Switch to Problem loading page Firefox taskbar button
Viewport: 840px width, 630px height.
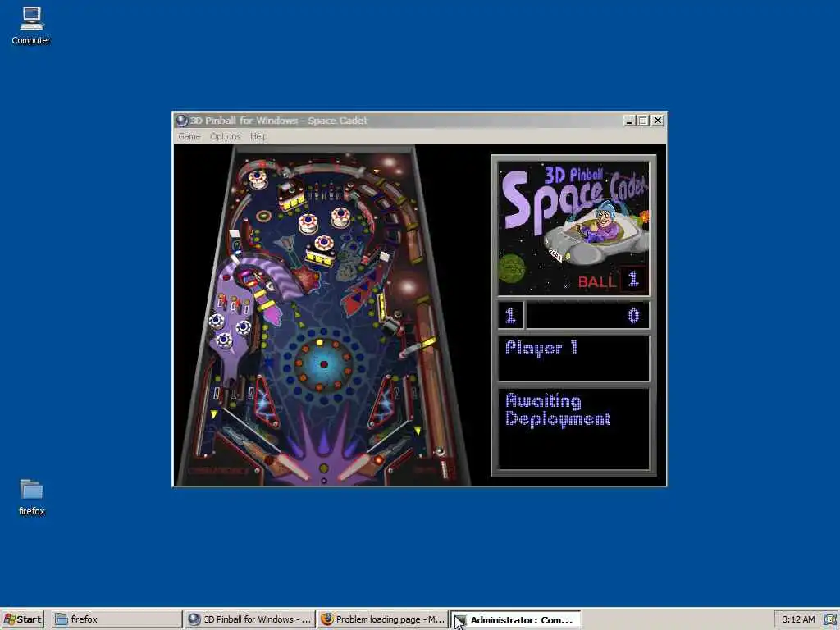pyautogui.click(x=382, y=619)
